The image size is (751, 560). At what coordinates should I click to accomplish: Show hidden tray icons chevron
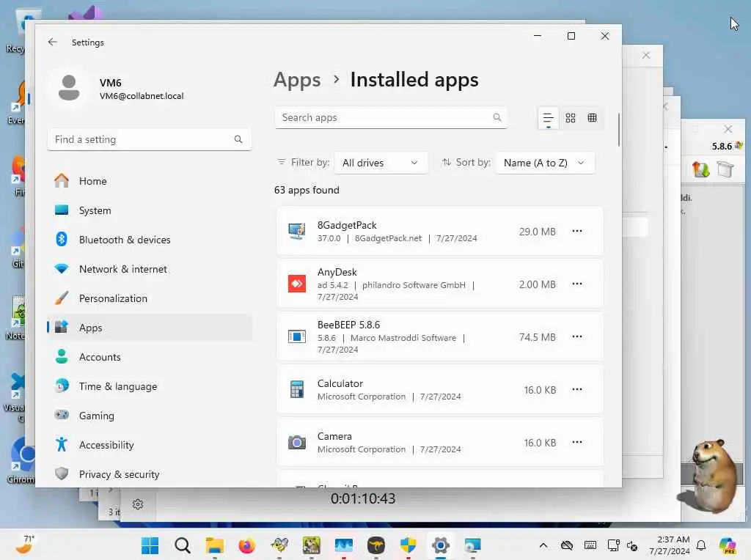[x=543, y=545]
